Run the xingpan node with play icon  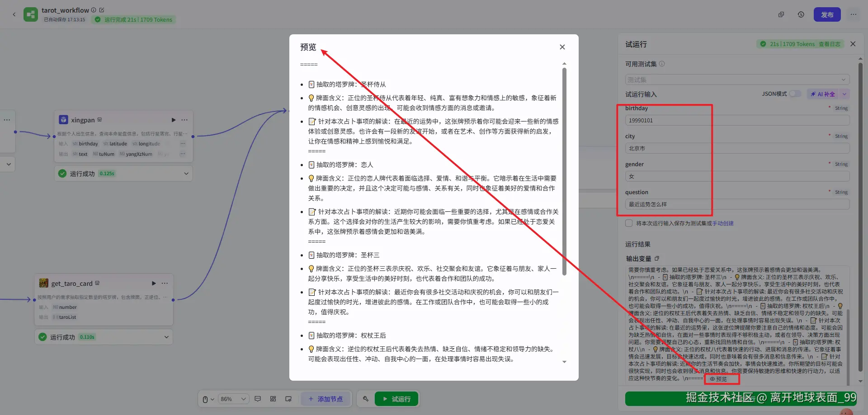pos(173,120)
